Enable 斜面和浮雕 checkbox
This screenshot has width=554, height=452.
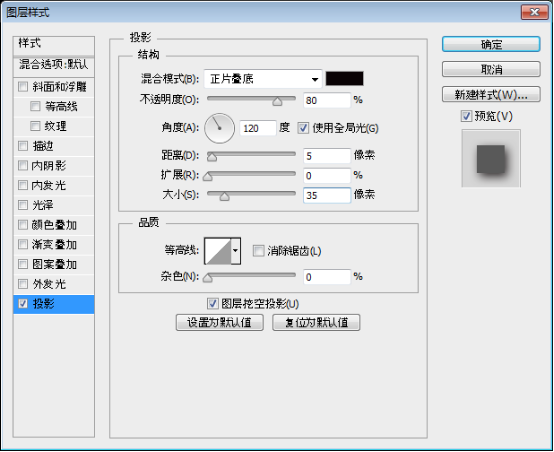(23, 87)
